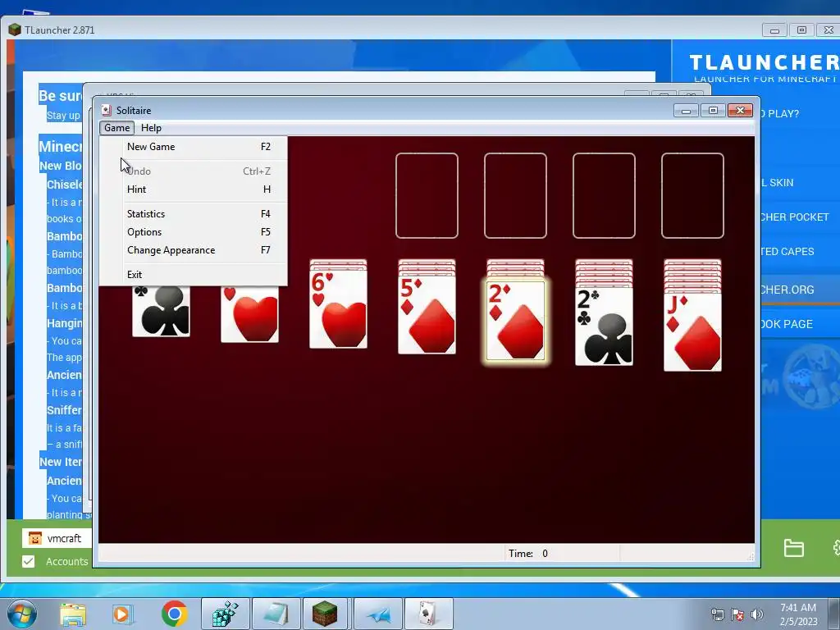Screen dimensions: 840x630
Task: Choose Exit in the Game menu
Action: click(194, 274)
